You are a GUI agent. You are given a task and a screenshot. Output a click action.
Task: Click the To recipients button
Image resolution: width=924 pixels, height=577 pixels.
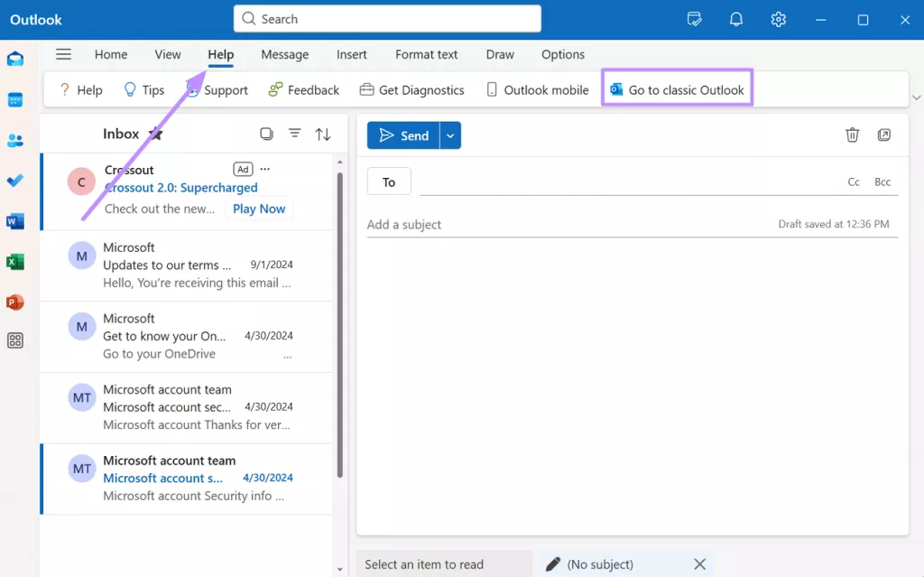tap(389, 181)
